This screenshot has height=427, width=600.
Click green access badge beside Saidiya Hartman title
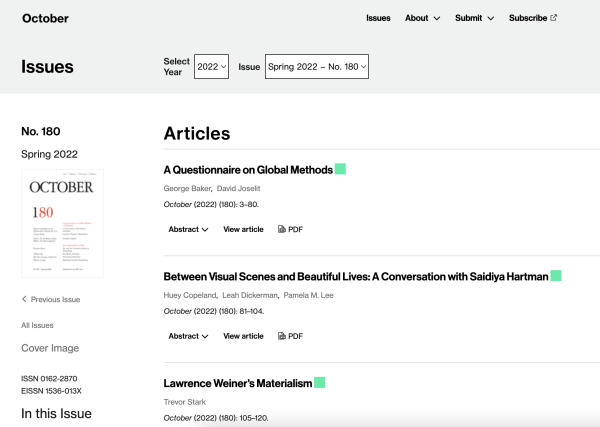(x=556, y=275)
